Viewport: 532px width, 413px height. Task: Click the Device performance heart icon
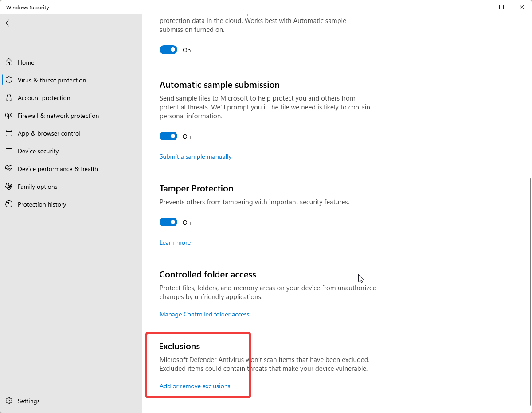9,169
